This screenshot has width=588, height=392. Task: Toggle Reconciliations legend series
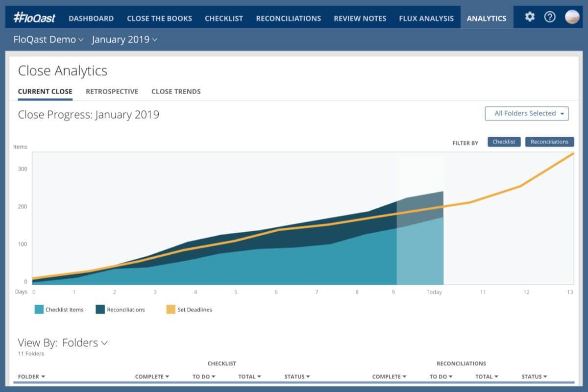point(101,309)
